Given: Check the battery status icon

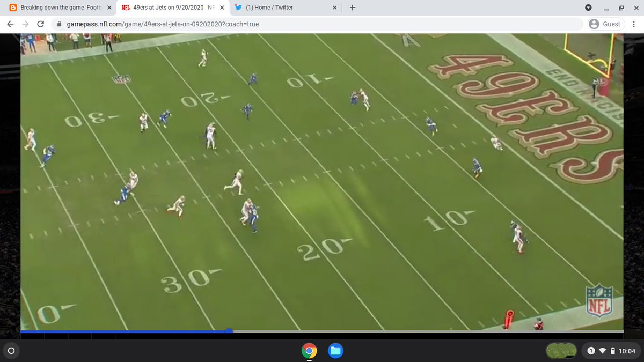Looking at the screenshot, I should coord(612,351).
